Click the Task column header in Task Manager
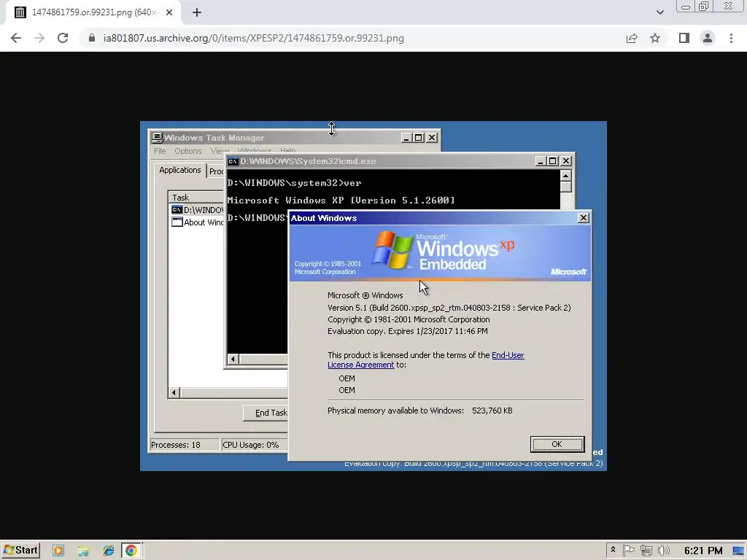This screenshot has height=560, width=747. (196, 197)
